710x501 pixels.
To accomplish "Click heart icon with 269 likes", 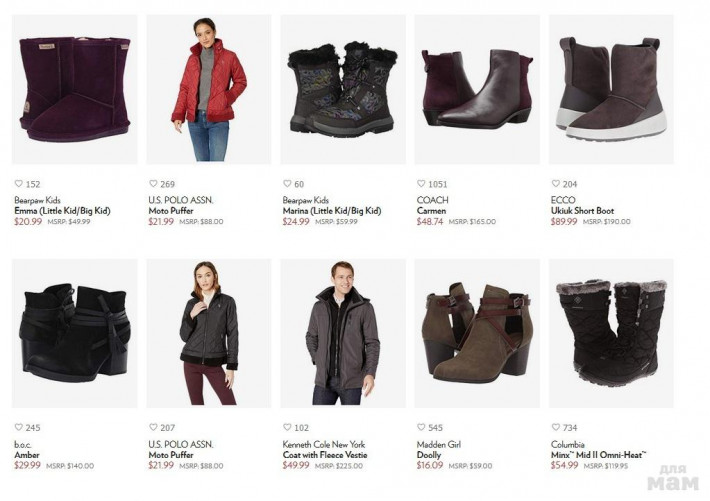I will 153,183.
